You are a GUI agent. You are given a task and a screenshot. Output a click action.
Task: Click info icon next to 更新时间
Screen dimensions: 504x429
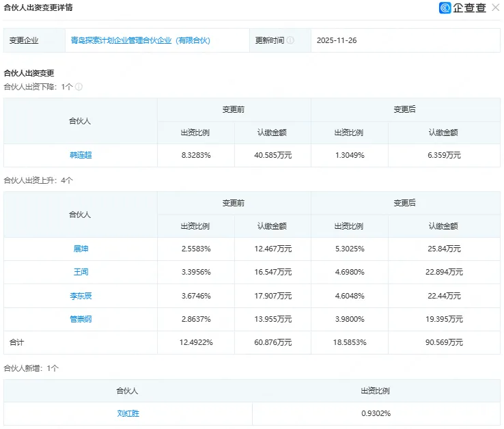point(290,40)
